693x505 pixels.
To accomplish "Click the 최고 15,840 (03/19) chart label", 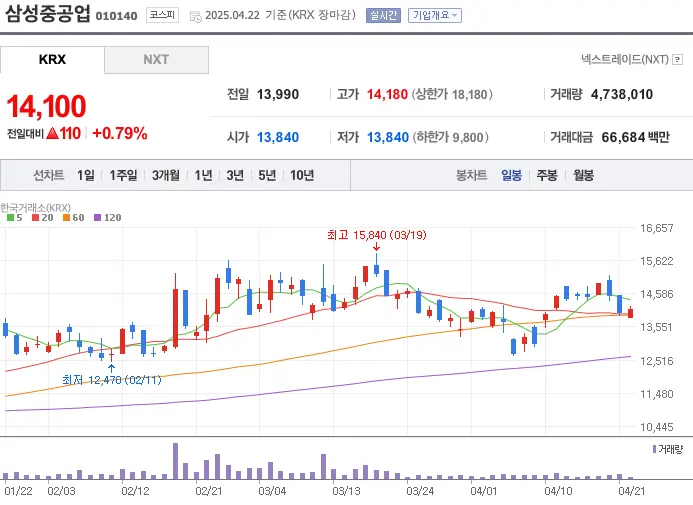I will [x=377, y=235].
